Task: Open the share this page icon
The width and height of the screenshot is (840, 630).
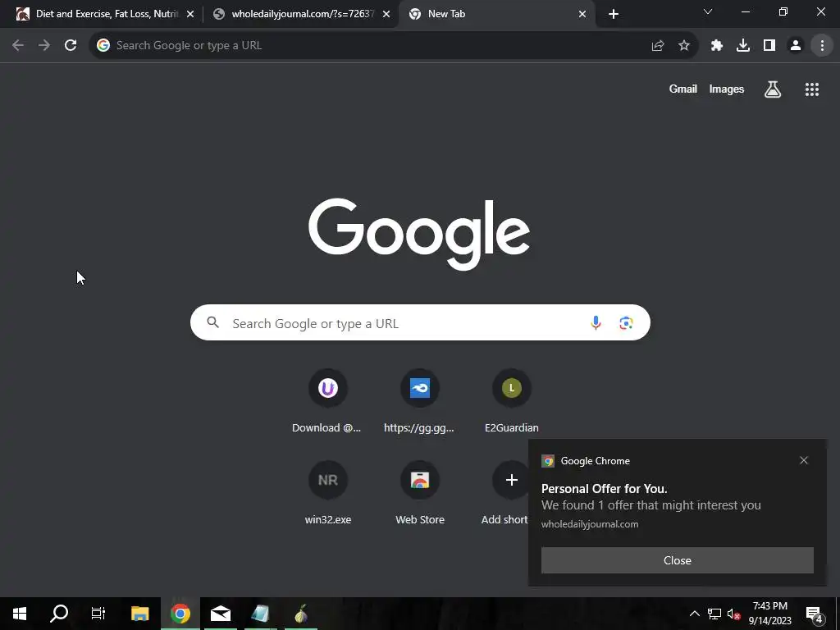Action: tap(658, 46)
